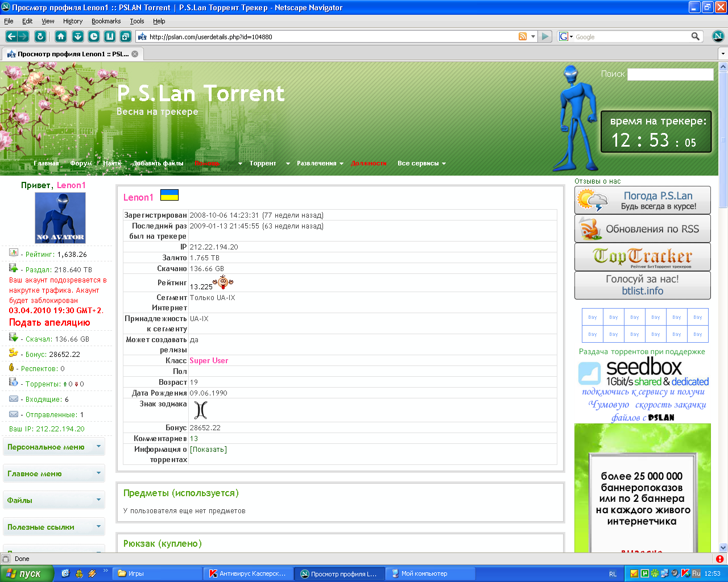Image resolution: width=728 pixels, height=582 pixels.
Task: Click the Netscape N throbber logo
Action: [718, 36]
